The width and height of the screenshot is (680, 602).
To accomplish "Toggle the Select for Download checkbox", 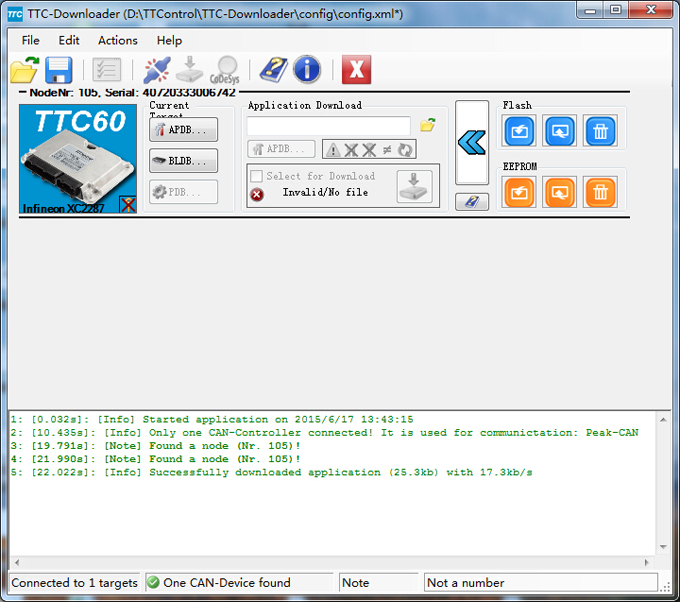I will pos(257,176).
